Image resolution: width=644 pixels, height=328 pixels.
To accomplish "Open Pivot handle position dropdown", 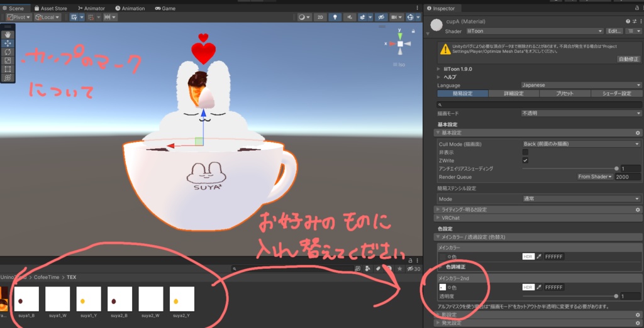I will pyautogui.click(x=19, y=17).
